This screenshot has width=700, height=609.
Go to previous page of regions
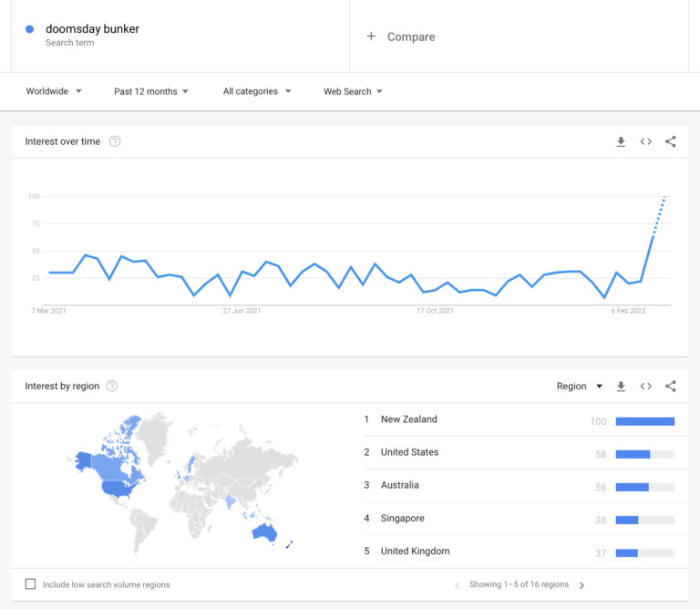pos(458,585)
